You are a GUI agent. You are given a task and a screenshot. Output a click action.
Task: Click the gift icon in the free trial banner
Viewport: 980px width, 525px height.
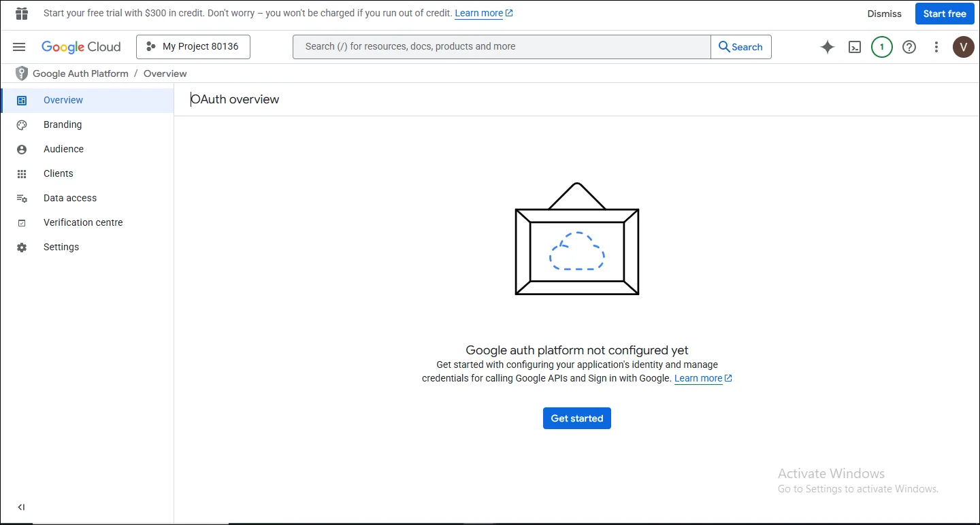tap(22, 14)
